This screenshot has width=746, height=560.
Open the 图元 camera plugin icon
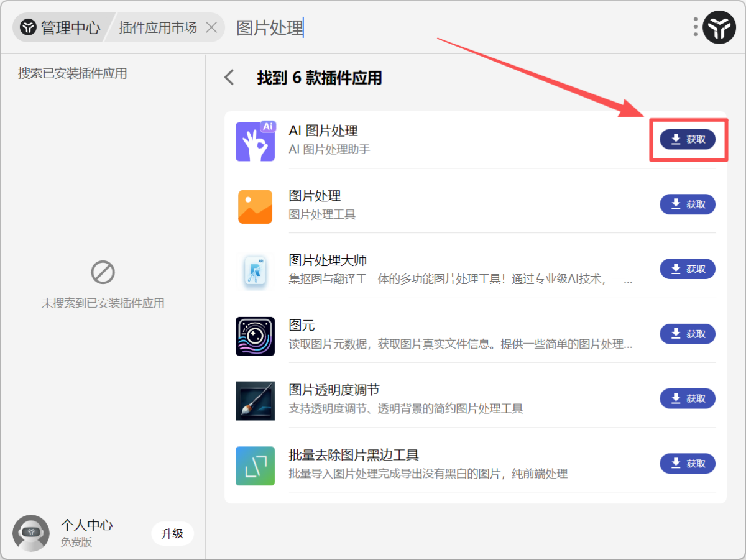(255, 335)
